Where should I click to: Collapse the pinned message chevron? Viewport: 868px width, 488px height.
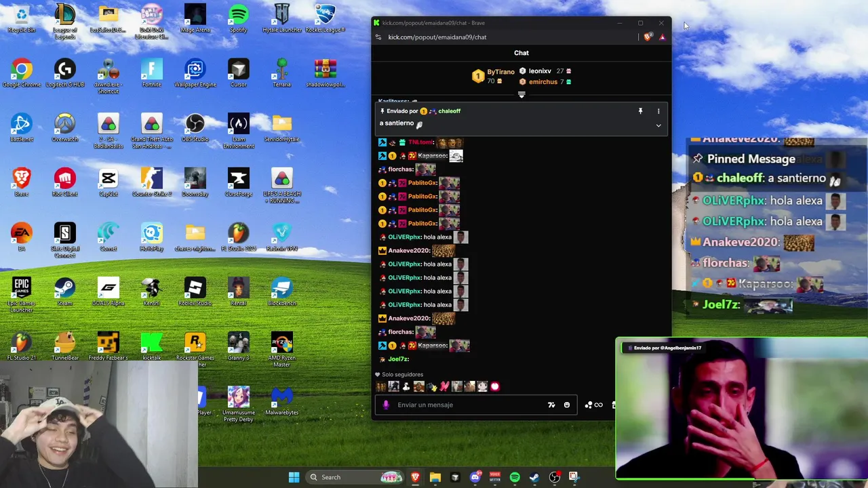pos(658,125)
